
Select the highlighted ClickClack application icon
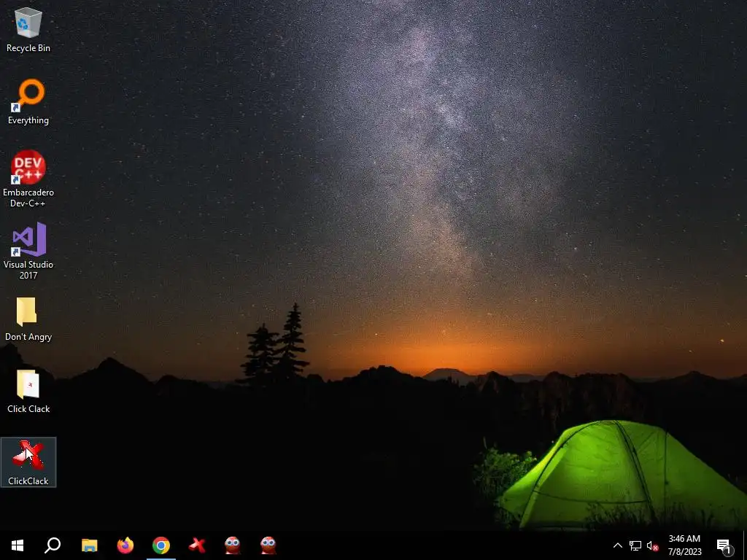(28, 462)
